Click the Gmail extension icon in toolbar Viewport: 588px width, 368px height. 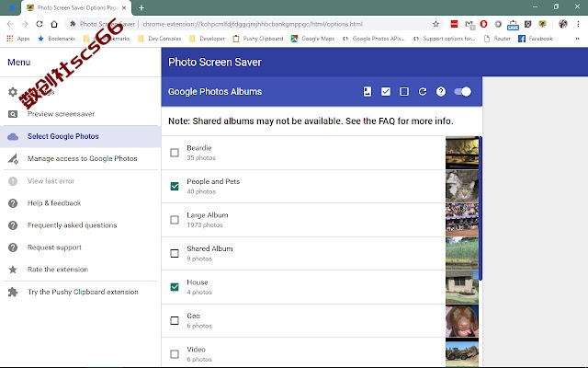pos(469,25)
